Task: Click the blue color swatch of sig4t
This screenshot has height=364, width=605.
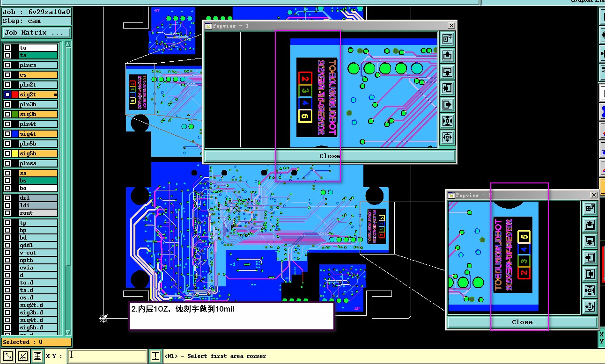Action: [15, 134]
